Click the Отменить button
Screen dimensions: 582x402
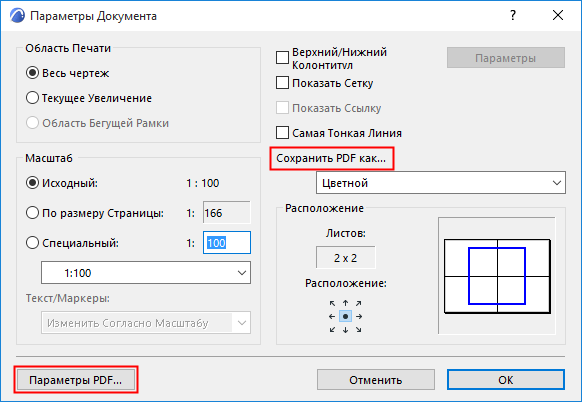tap(376, 380)
